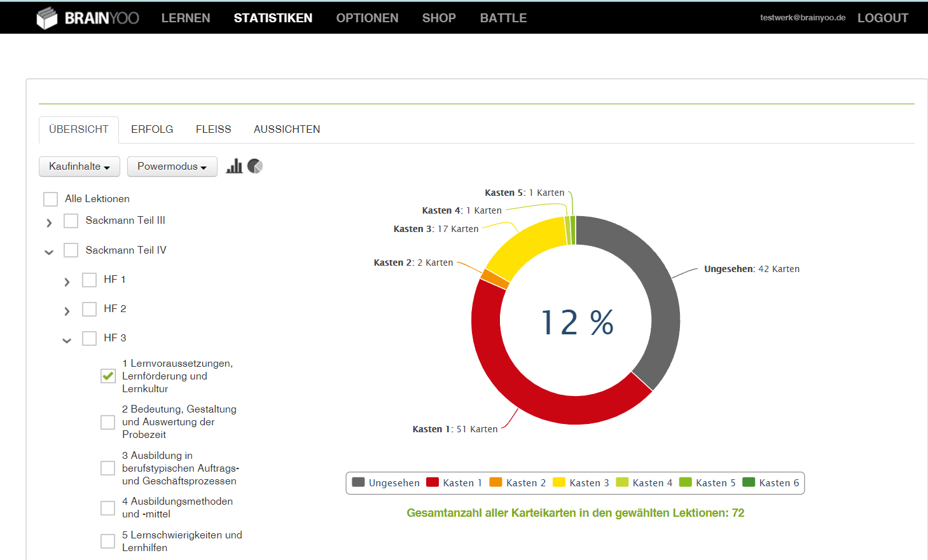Screen dimensions: 928x560
Task: Enable the Ausbildungsmethoden und -mittel checkbox
Action: (x=108, y=508)
